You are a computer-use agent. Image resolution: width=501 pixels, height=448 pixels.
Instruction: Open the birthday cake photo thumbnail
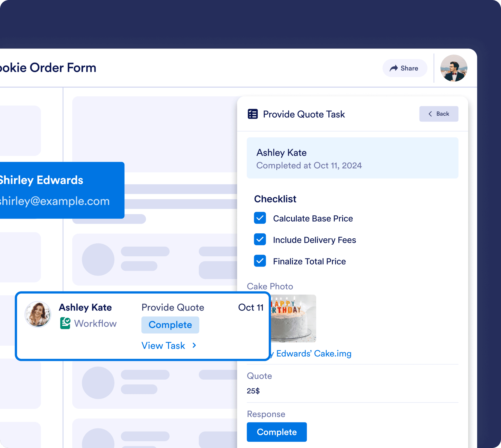point(293,319)
